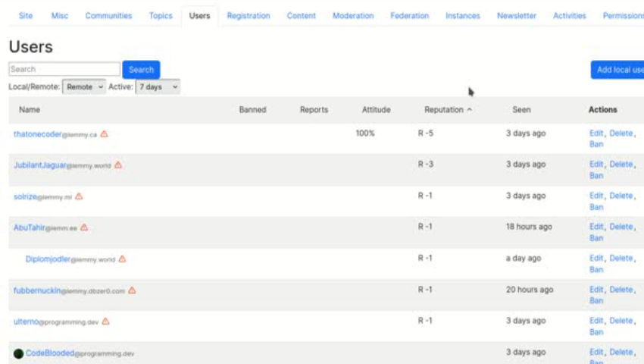Viewport: 644px width, 364px height.
Task: Click warning triangle beside fubbernuckin
Action: [132, 290]
